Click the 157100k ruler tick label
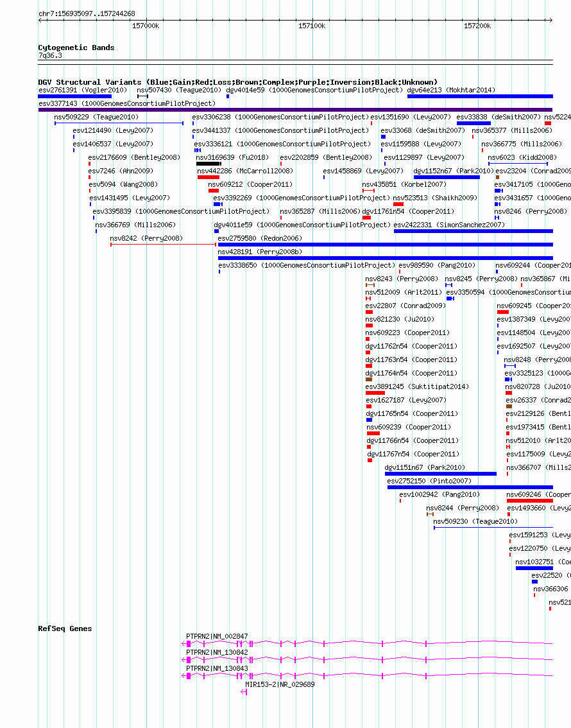Screen dimensions: 571x728 click(x=312, y=26)
